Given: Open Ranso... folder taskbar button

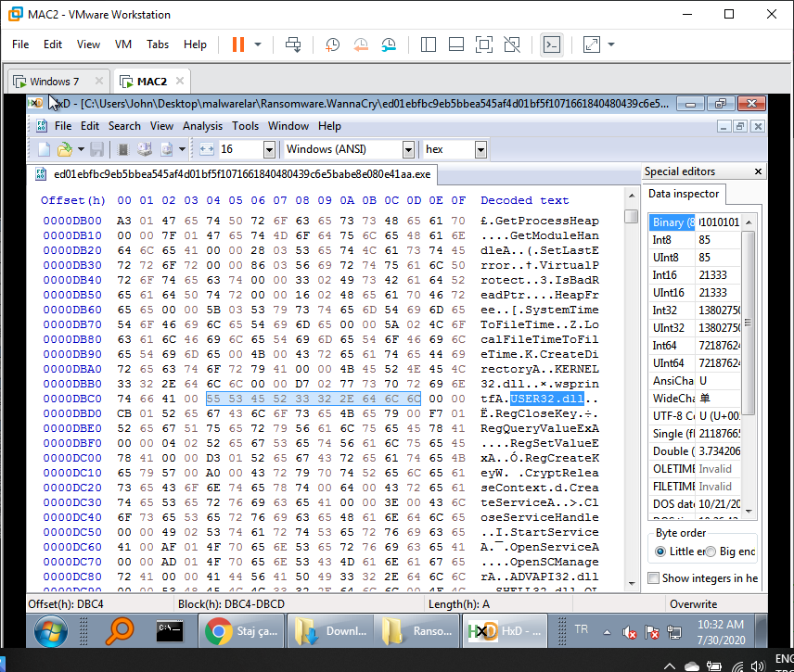Looking at the screenshot, I should point(417,631).
